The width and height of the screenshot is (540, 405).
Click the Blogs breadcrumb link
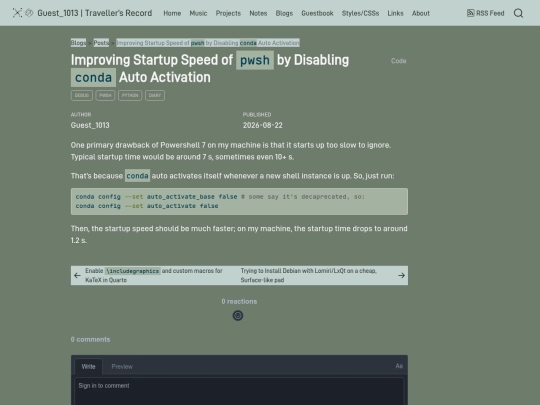tap(79, 43)
